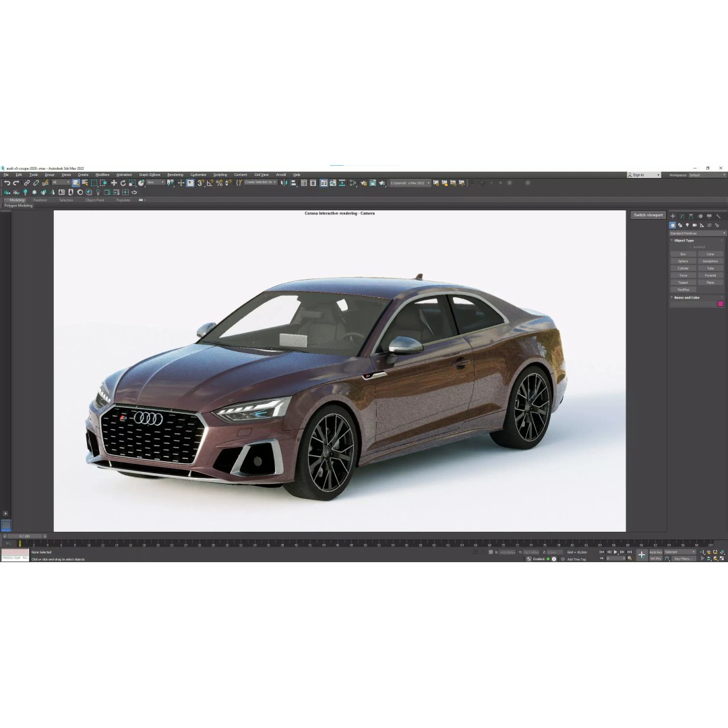Open the project path dropdown
Screen dimensions: 728x728
pos(410,183)
